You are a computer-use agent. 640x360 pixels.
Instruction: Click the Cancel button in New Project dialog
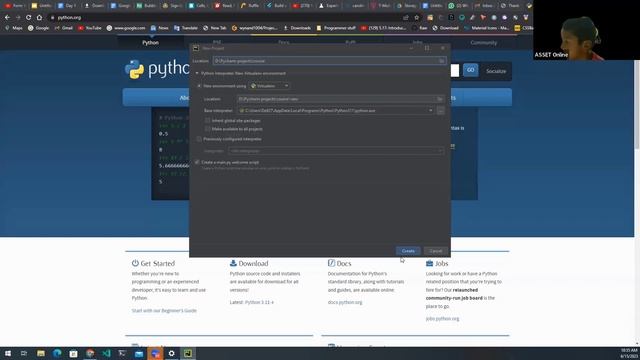(x=436, y=251)
